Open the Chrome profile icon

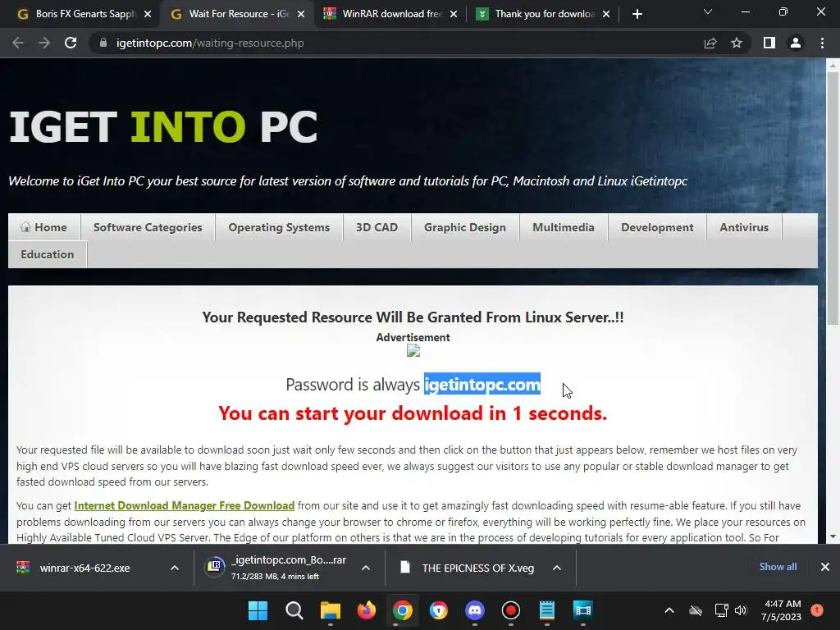pyautogui.click(x=796, y=43)
